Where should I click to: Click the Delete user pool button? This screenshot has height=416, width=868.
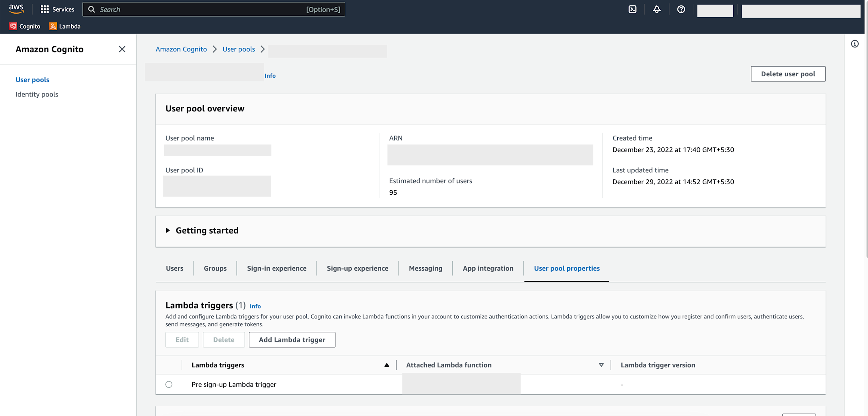(788, 74)
